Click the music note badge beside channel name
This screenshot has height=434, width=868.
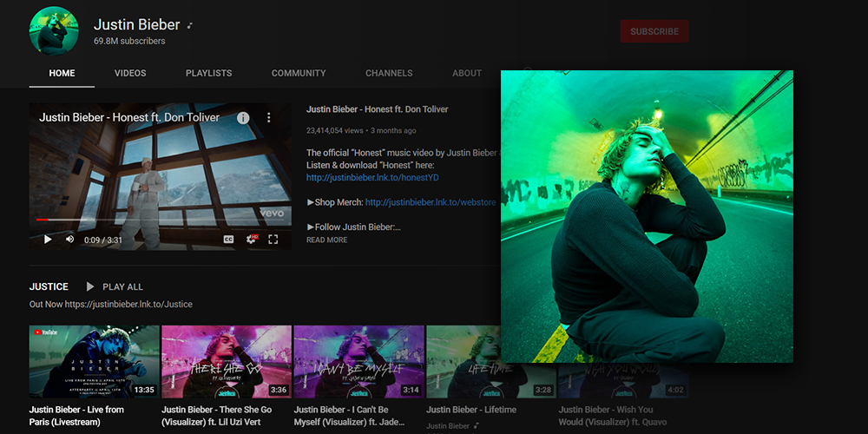pos(190,25)
